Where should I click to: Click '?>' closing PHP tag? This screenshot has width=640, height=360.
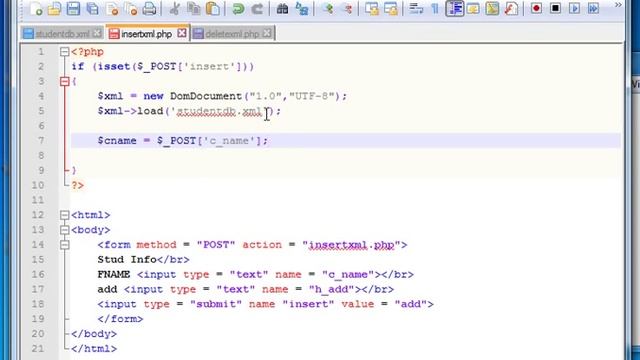(x=78, y=185)
